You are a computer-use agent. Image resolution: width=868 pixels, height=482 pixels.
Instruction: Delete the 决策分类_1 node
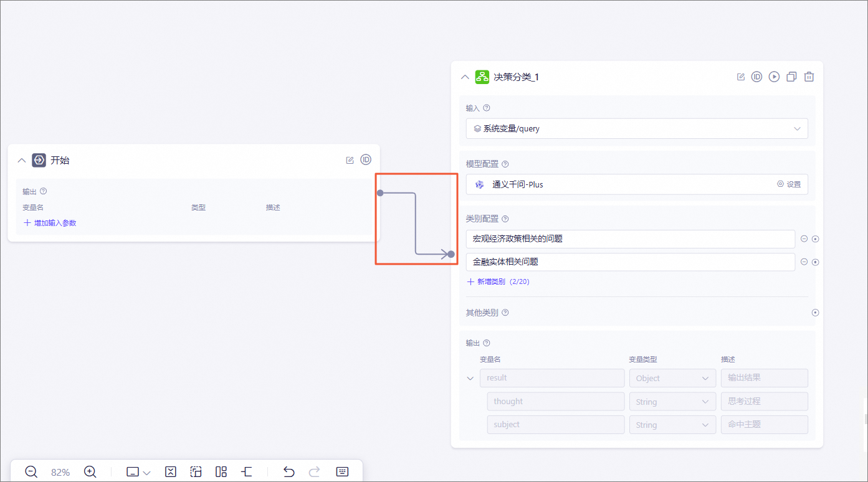point(809,77)
